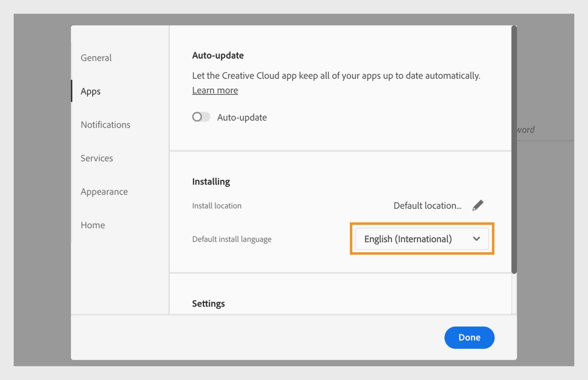588x380 pixels.
Task: Toggle the Auto-update switch
Action: (x=200, y=117)
